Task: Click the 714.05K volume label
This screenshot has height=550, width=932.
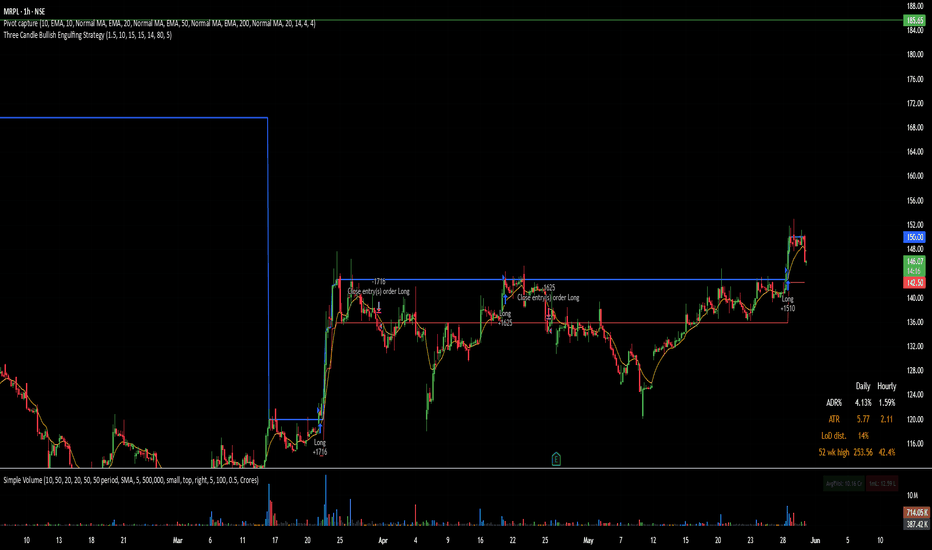Action: [x=915, y=513]
